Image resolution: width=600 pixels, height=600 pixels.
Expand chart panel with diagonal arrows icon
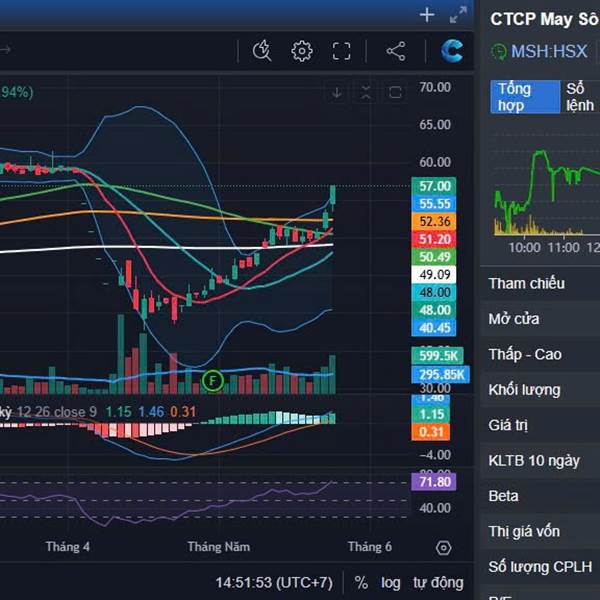(x=458, y=15)
